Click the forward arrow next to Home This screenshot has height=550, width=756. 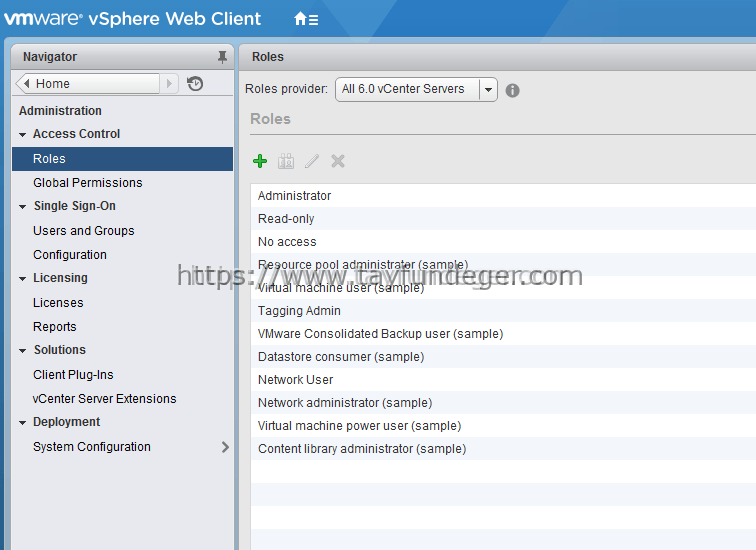169,83
